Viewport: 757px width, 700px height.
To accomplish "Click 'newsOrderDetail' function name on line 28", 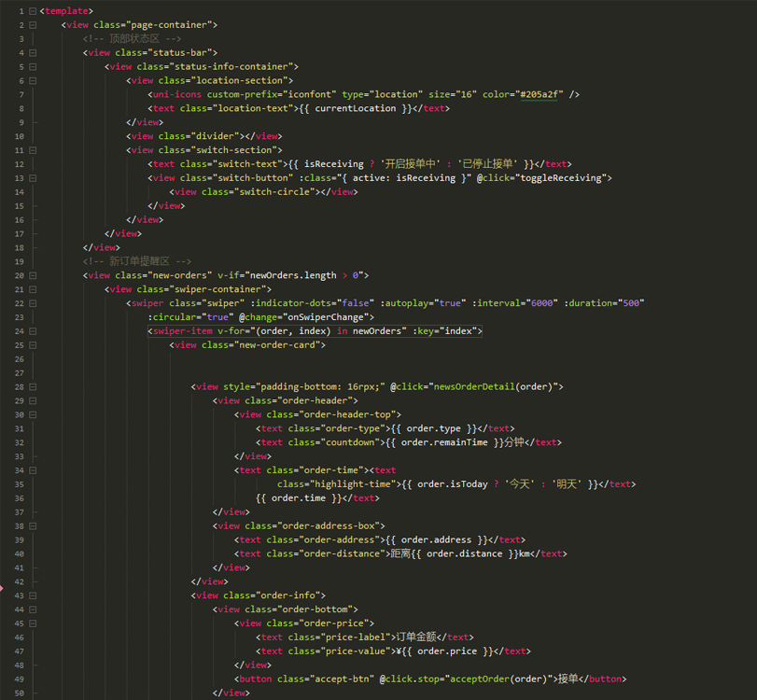I will [x=474, y=386].
